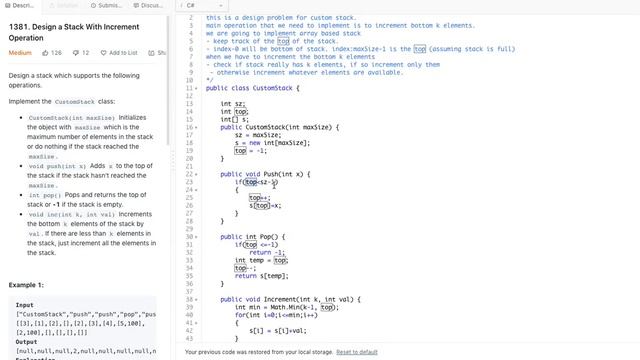640x360 pixels.
Task: Click the 'void push(int x)' bullet code
Action: click(x=57, y=166)
